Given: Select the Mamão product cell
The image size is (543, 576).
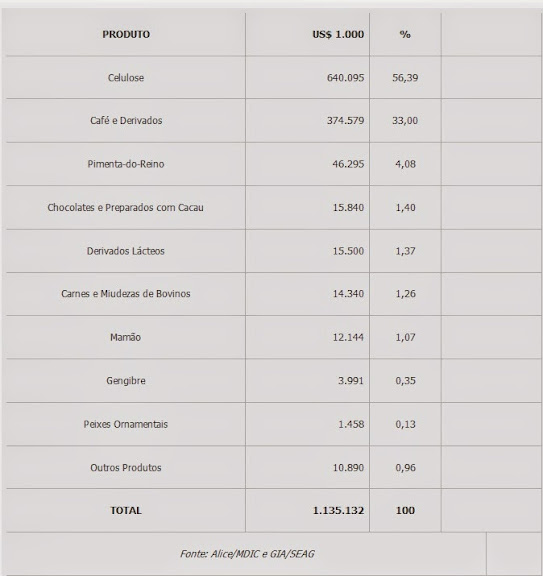Looking at the screenshot, I should 126,337.
